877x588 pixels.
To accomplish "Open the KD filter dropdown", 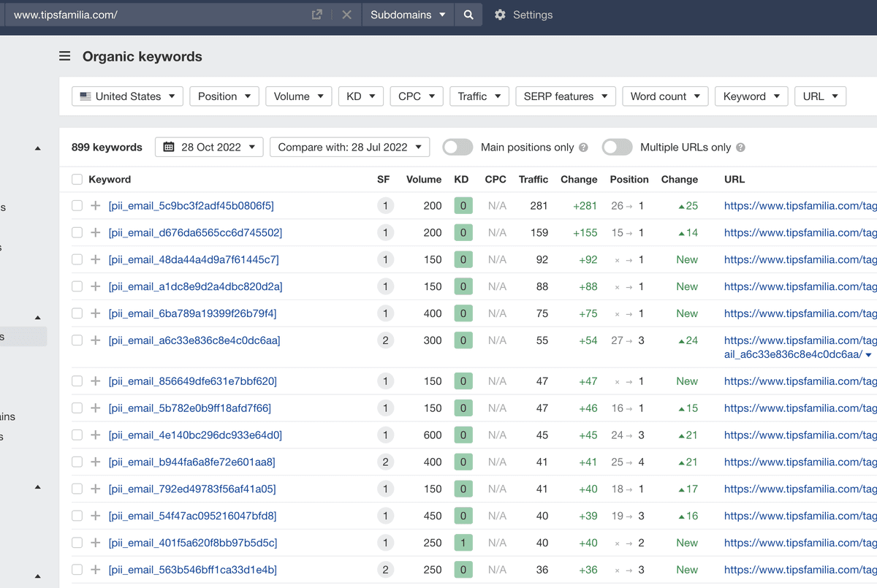I will [x=361, y=96].
